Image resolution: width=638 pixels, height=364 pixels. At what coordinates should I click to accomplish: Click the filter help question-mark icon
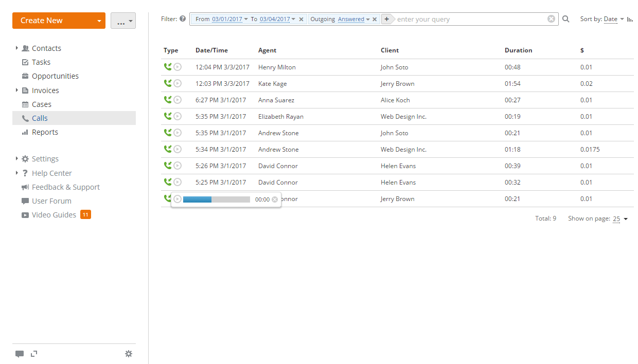click(184, 19)
